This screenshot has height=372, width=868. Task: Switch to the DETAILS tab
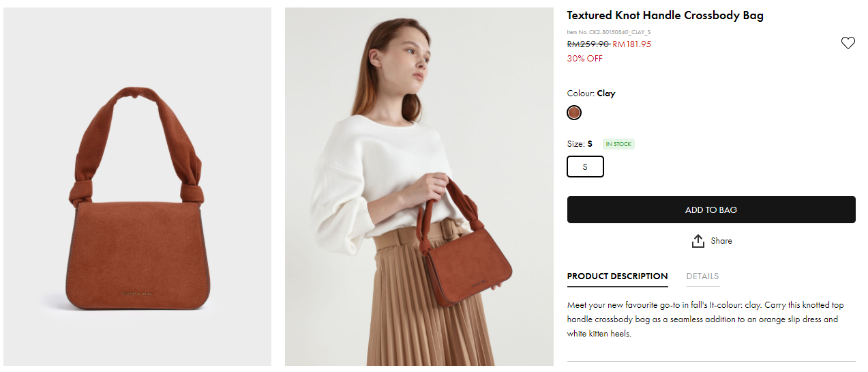click(x=702, y=276)
